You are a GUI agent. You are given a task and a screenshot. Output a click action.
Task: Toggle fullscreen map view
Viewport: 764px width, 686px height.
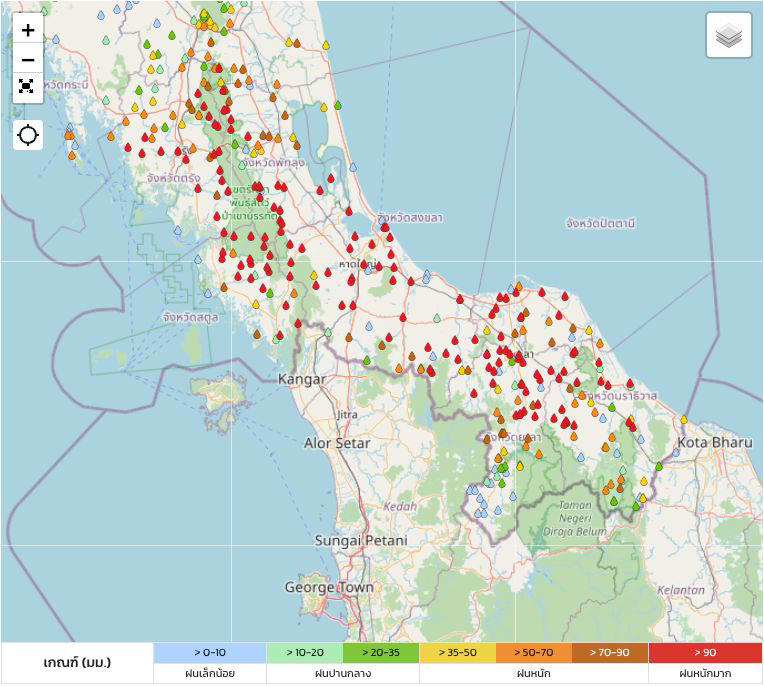click(x=28, y=87)
